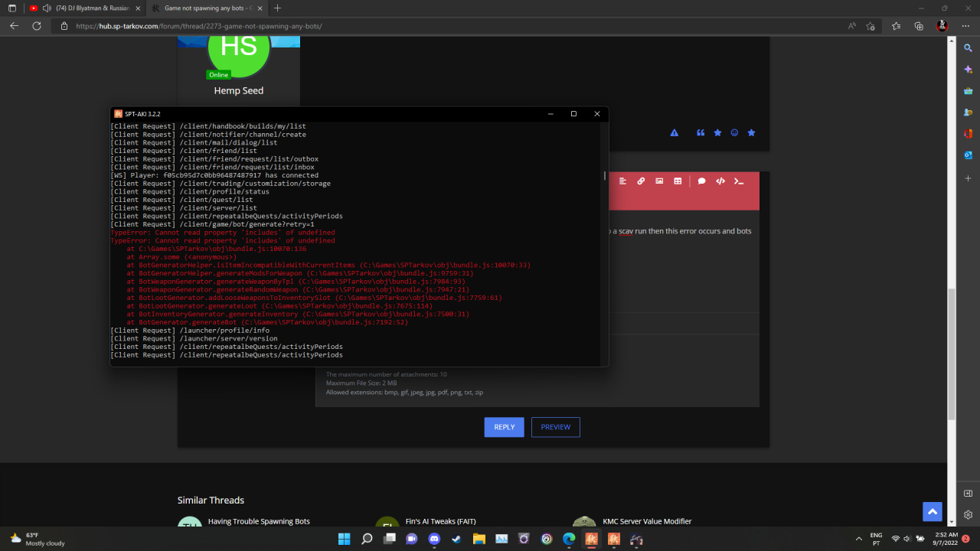Image resolution: width=980 pixels, height=551 pixels.
Task: Click the Hemp Seed HS avatar
Action: coord(239,47)
